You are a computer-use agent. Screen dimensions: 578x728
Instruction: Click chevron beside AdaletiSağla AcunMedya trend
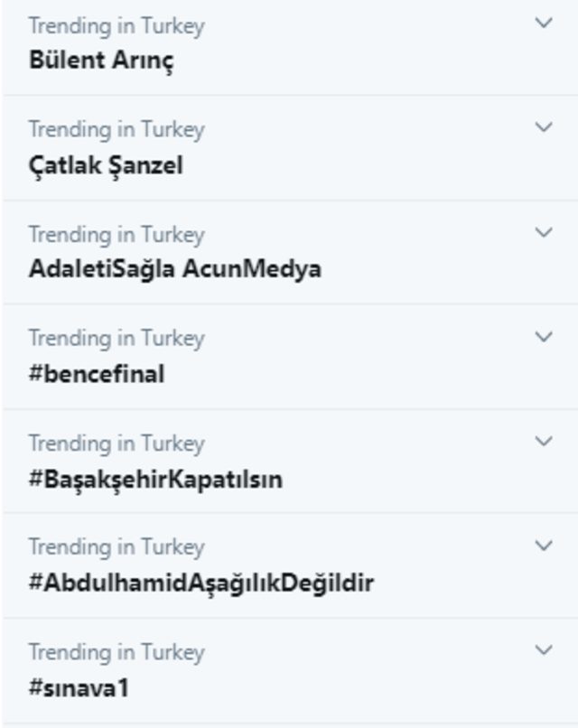(x=544, y=232)
